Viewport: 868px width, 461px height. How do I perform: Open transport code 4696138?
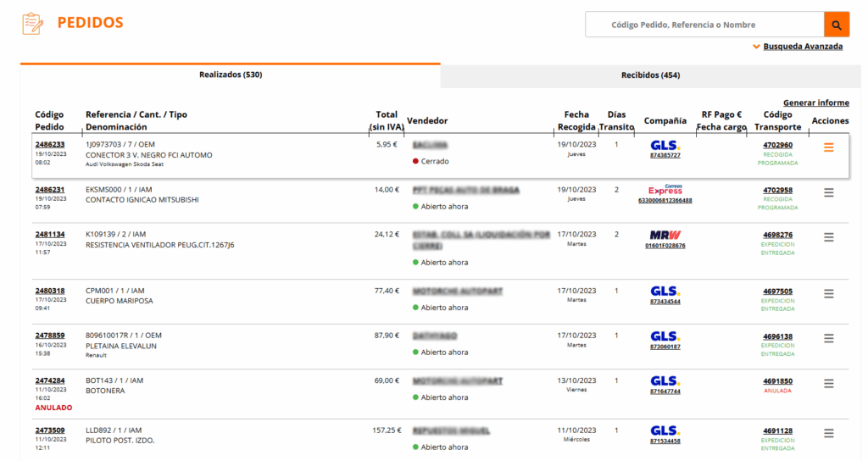pos(778,336)
